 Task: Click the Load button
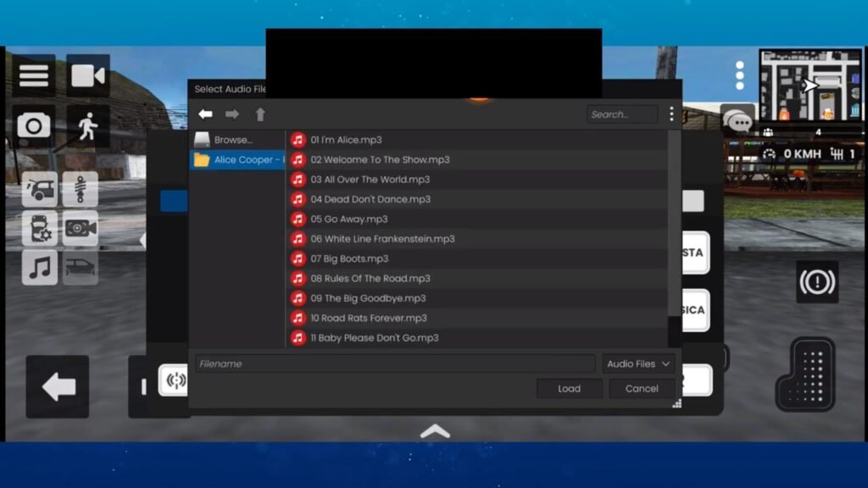click(569, 388)
